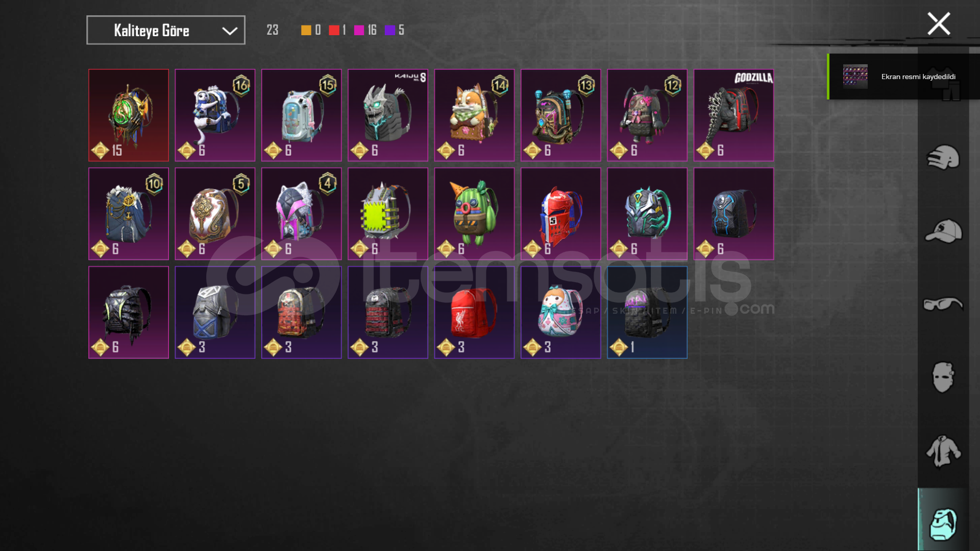
Task: Select the mythic level 15 red backpack
Action: [129, 115]
